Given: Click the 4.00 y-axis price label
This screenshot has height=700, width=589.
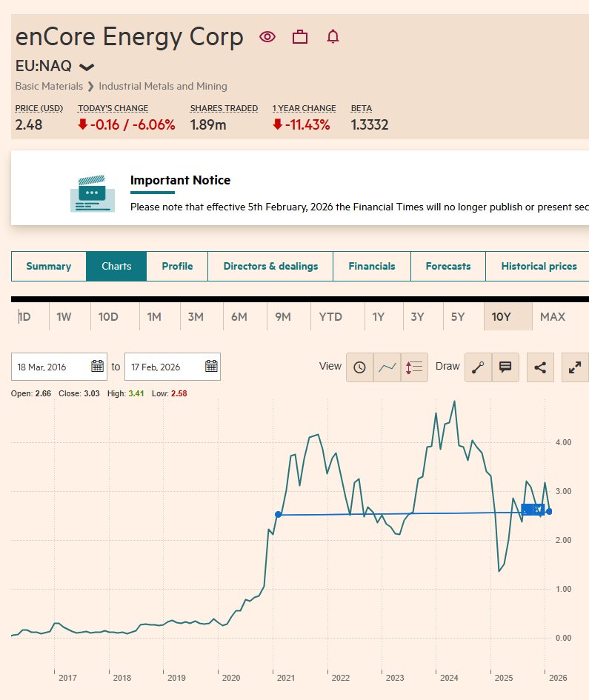Looking at the screenshot, I should (564, 442).
